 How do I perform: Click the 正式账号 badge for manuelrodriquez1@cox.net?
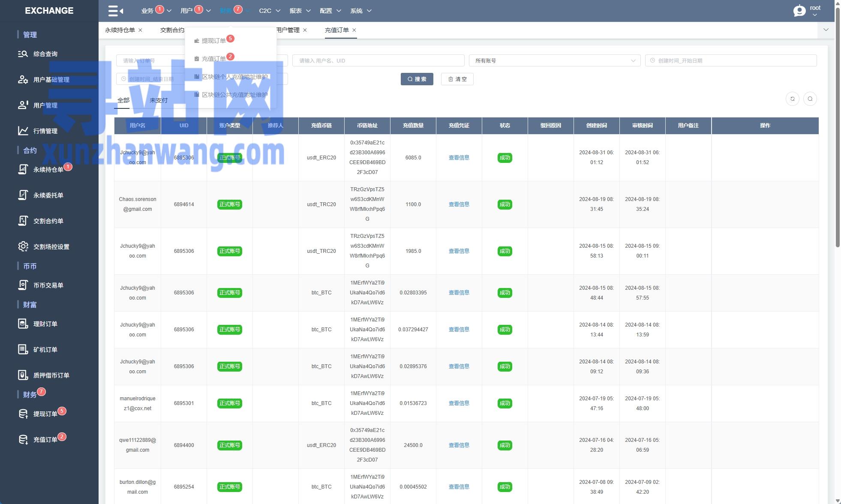[x=230, y=403]
